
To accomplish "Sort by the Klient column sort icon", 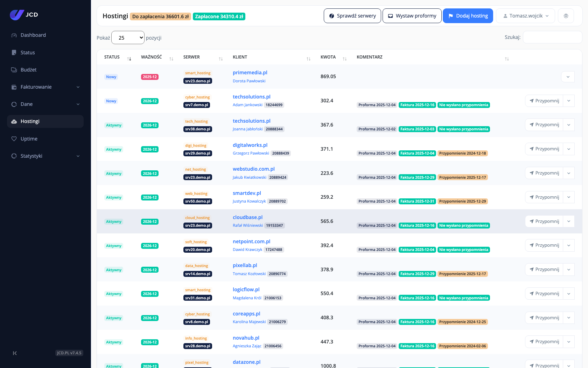I will click(308, 59).
